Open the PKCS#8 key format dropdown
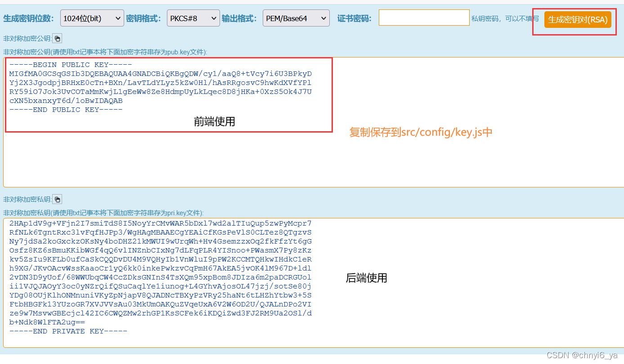624x364 pixels. point(193,18)
